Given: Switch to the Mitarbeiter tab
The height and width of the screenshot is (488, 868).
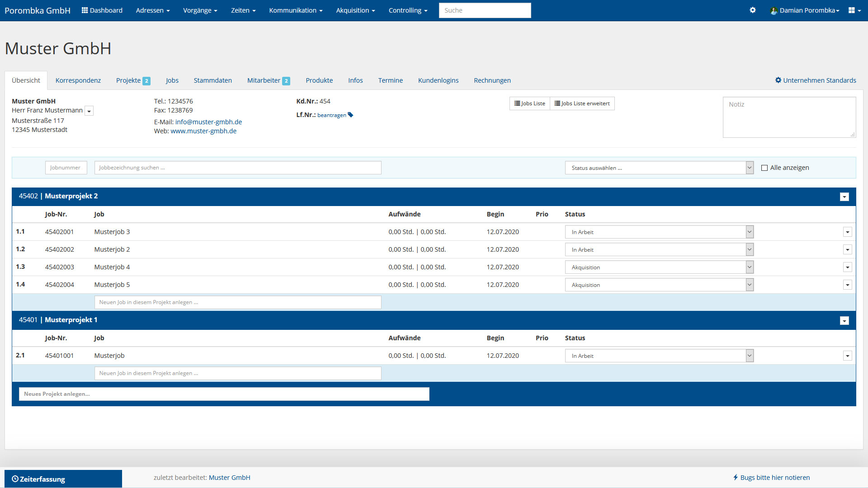Looking at the screenshot, I should coord(269,80).
